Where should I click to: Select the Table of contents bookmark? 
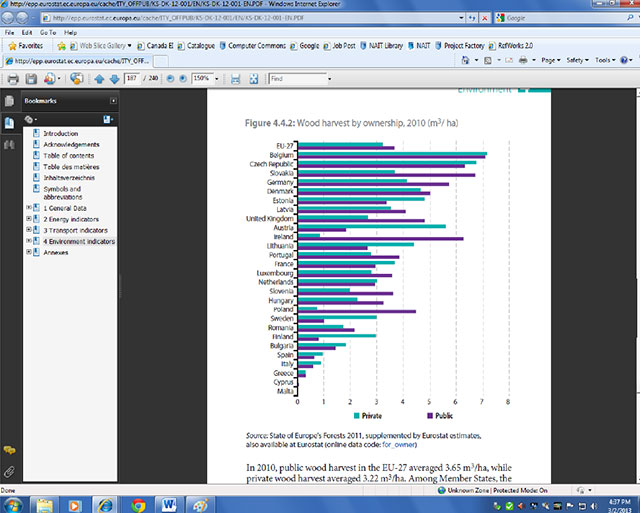click(69, 155)
